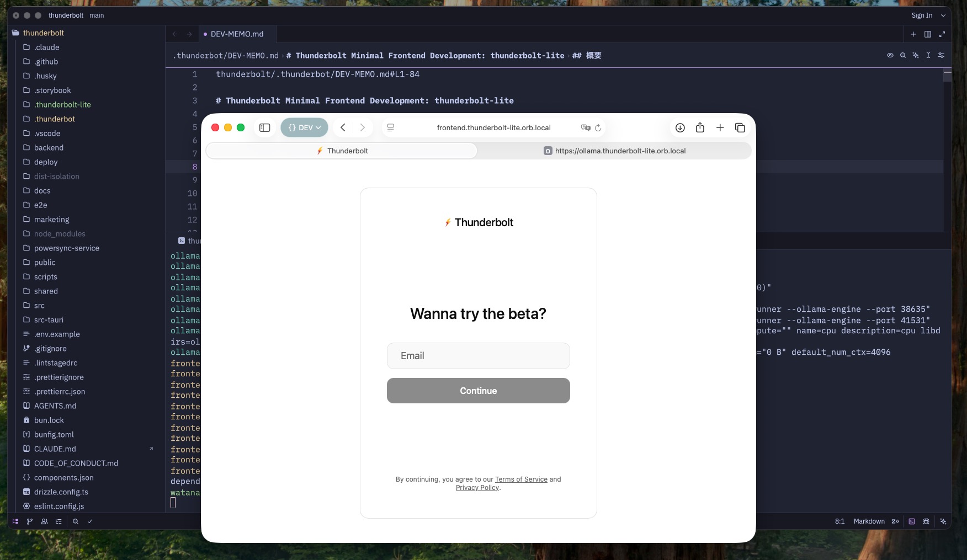This screenshot has height=560, width=967.
Task: Click the Safari share icon
Action: (700, 128)
